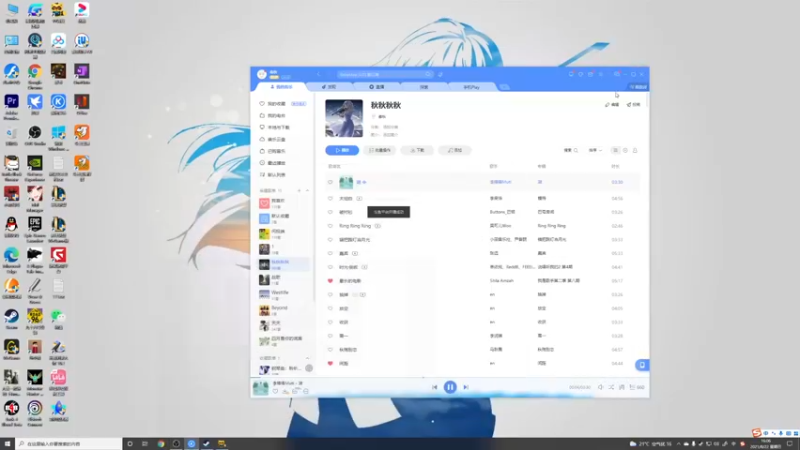Open the Epic Games Launcher desktop shortcut
This screenshot has width=800, height=450.
[35, 229]
